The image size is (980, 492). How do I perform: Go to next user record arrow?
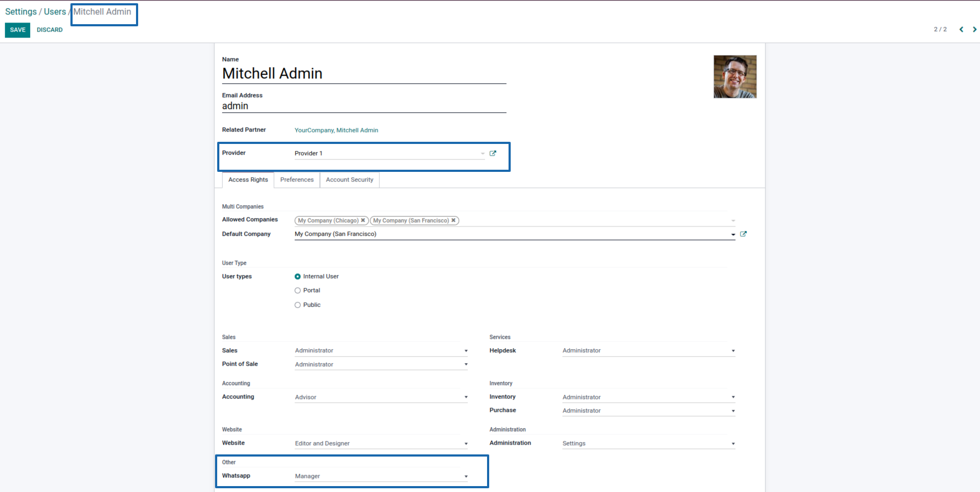coord(974,30)
